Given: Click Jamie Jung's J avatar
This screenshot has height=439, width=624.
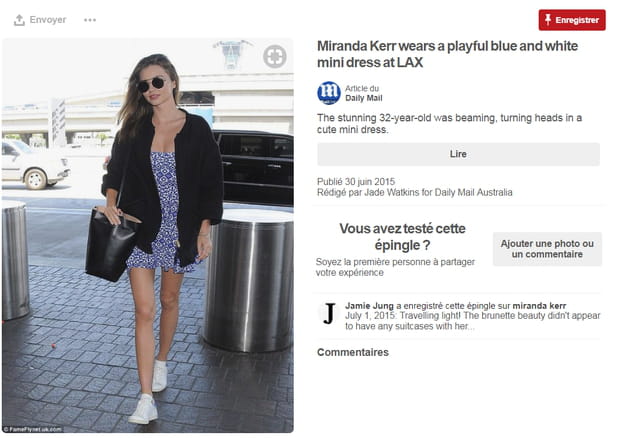Looking at the screenshot, I should (x=329, y=314).
